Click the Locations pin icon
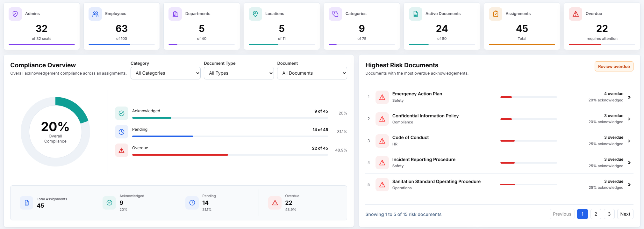 tap(255, 14)
